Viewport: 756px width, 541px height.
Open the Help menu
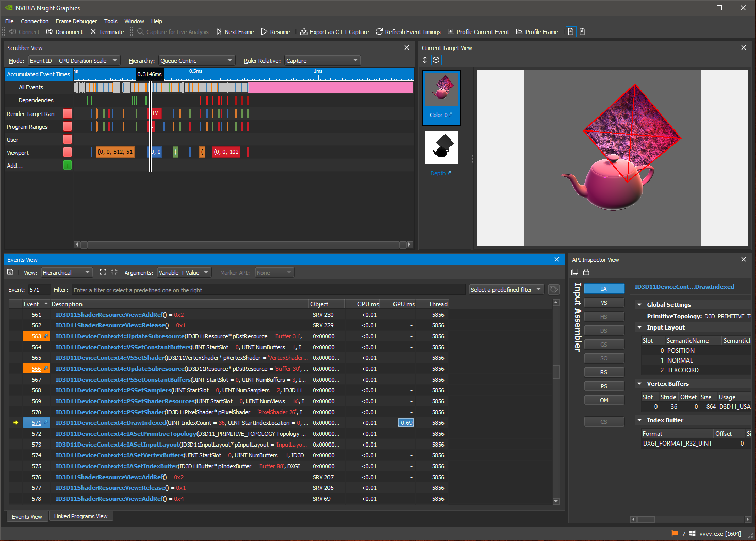point(157,21)
